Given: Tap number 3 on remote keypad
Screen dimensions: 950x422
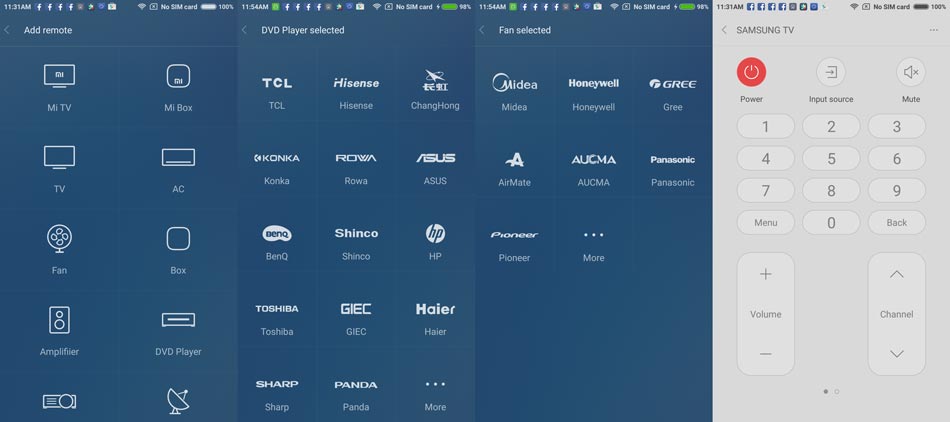Looking at the screenshot, I should pyautogui.click(x=897, y=127).
